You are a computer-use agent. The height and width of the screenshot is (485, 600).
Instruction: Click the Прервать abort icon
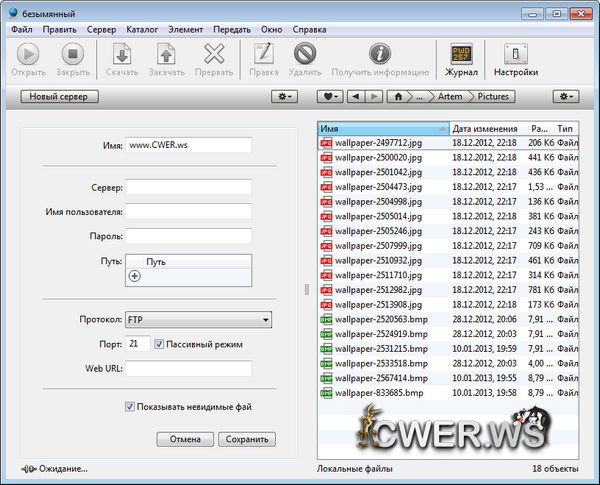(214, 54)
